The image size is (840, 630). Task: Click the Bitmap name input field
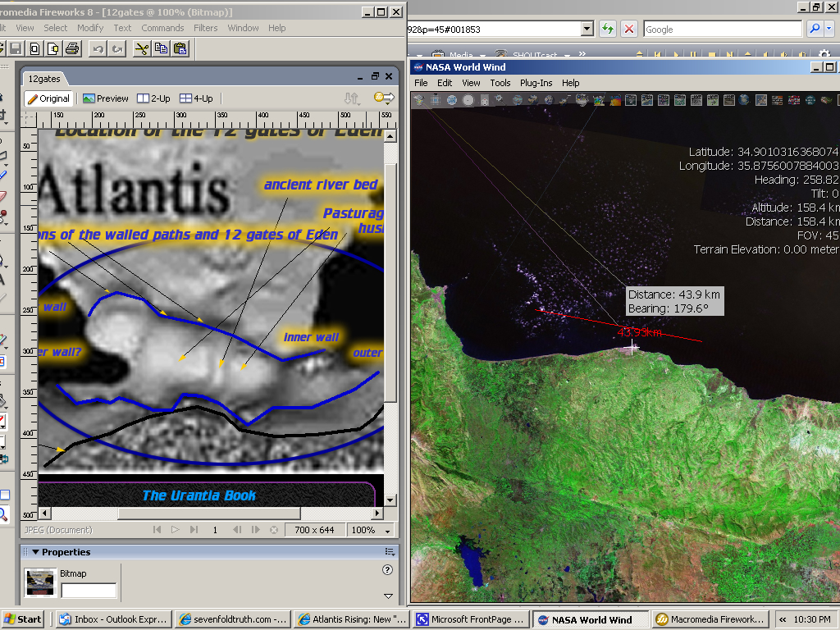click(x=89, y=591)
